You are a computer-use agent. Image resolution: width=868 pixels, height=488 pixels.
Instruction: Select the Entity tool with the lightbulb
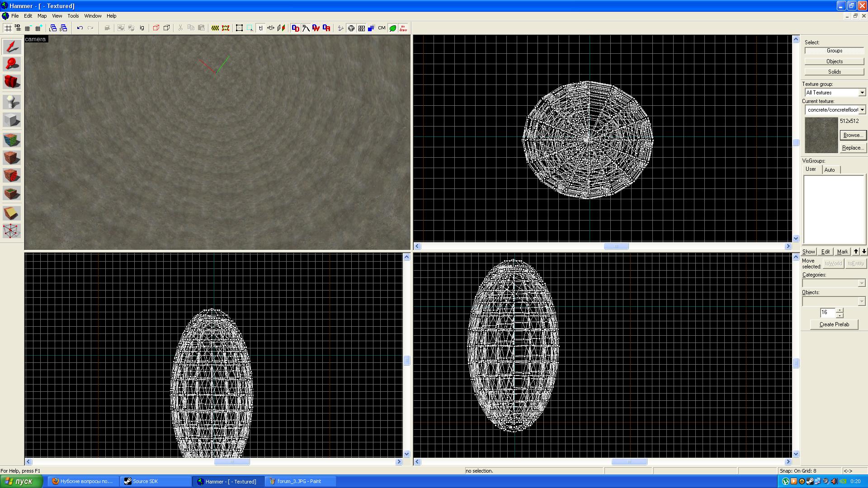pyautogui.click(x=12, y=102)
